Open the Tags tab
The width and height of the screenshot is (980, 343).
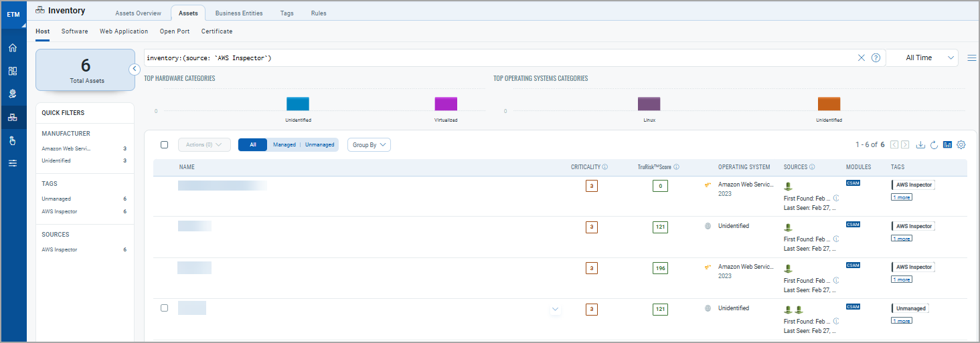coord(287,13)
